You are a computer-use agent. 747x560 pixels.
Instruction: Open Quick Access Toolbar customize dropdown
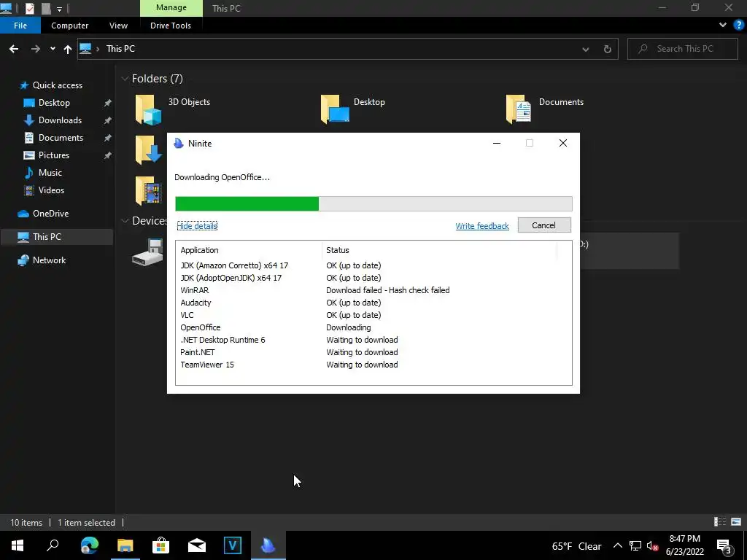59,9
